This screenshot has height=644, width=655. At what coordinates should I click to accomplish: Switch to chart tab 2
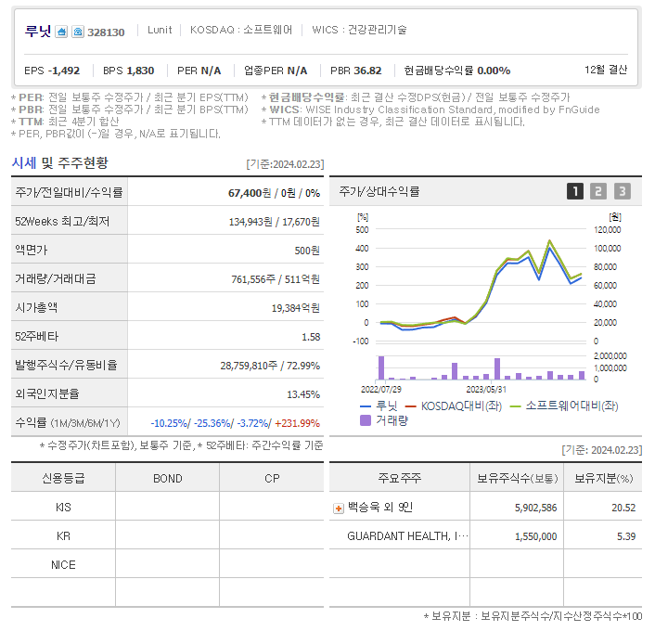(598, 191)
